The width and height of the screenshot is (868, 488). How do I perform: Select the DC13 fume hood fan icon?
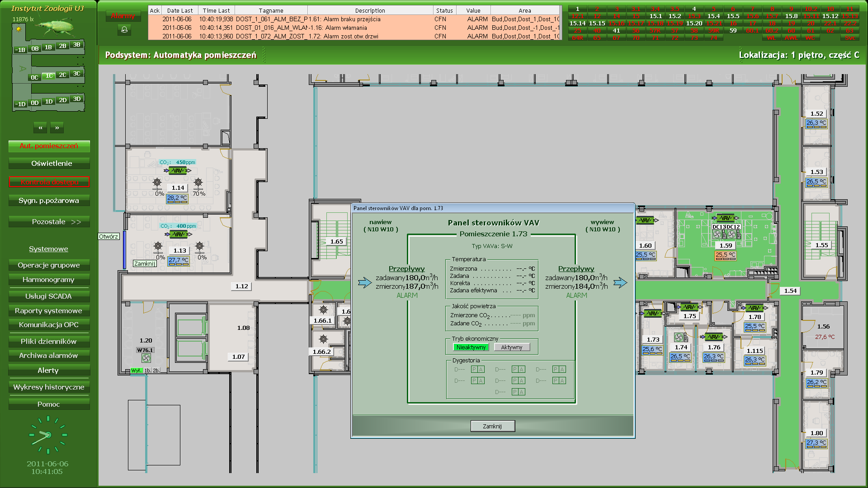pos(717,235)
